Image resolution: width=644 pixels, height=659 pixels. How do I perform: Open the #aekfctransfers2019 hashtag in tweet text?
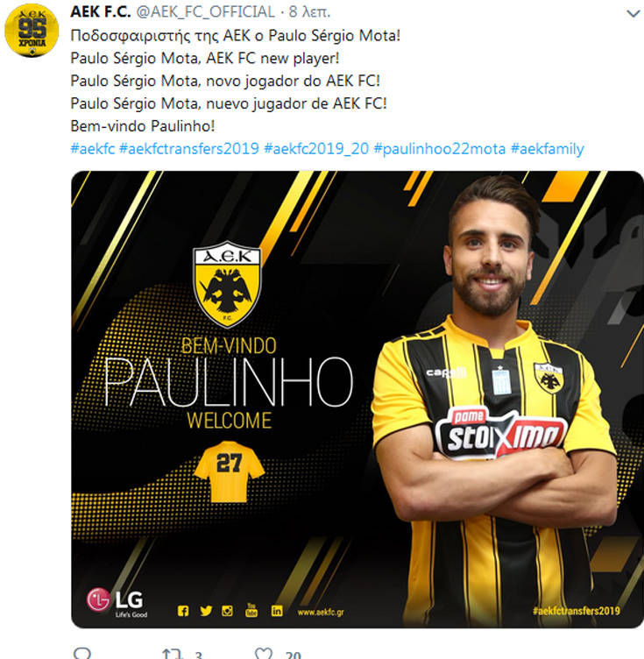pyautogui.click(x=189, y=149)
